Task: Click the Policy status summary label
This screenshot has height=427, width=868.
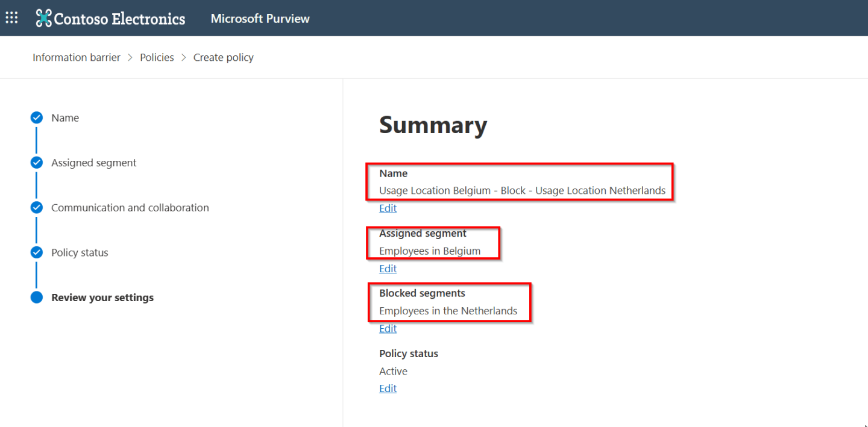Action: 409,354
